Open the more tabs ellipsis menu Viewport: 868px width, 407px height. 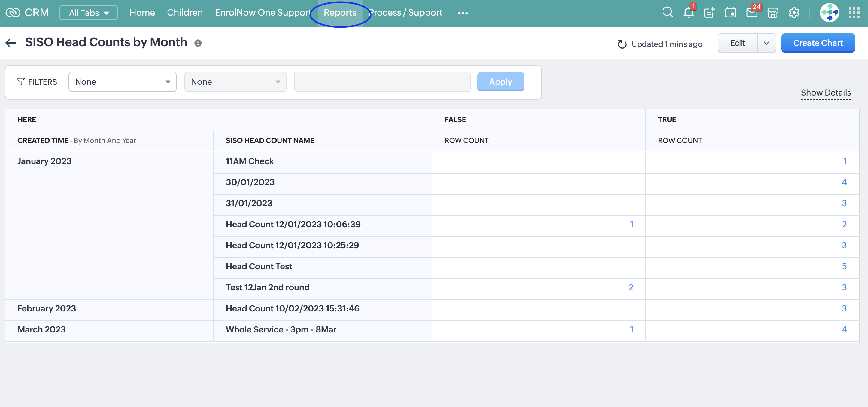click(463, 13)
